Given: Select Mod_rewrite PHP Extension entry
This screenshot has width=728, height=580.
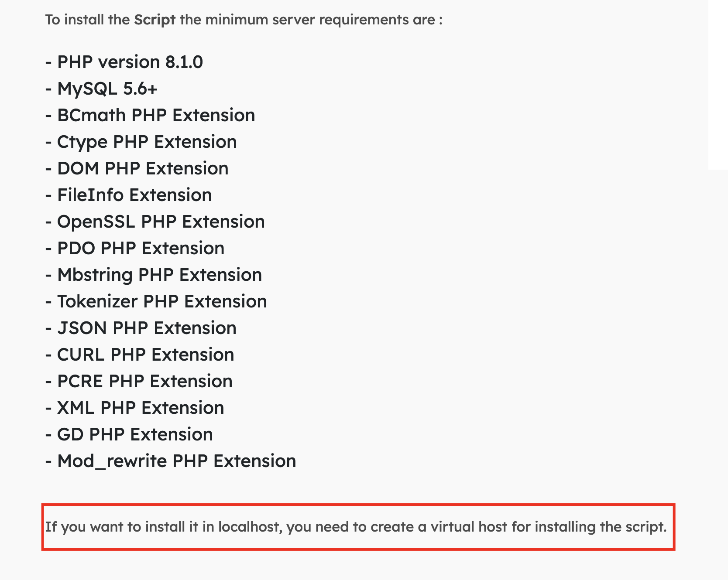Looking at the screenshot, I should [171, 461].
